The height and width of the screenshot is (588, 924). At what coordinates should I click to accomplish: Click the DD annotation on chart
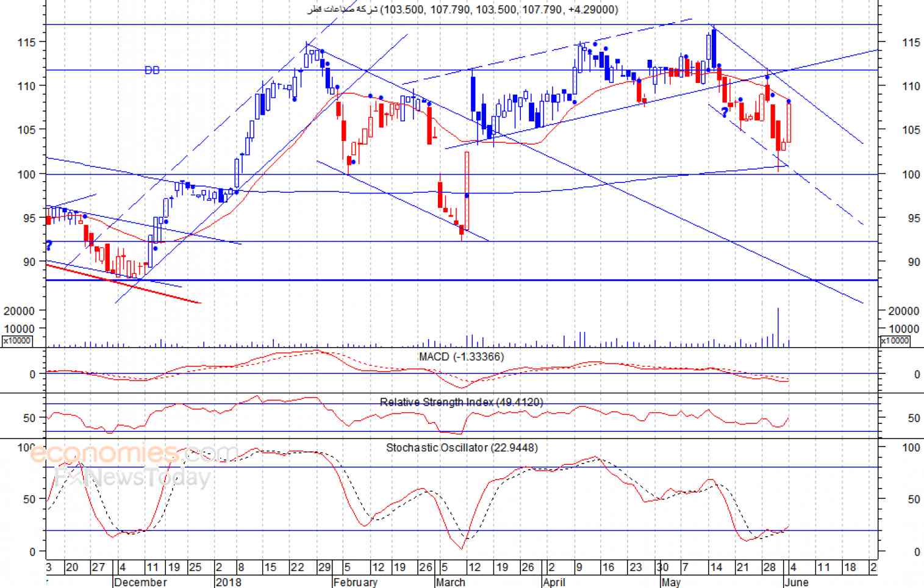[152, 70]
